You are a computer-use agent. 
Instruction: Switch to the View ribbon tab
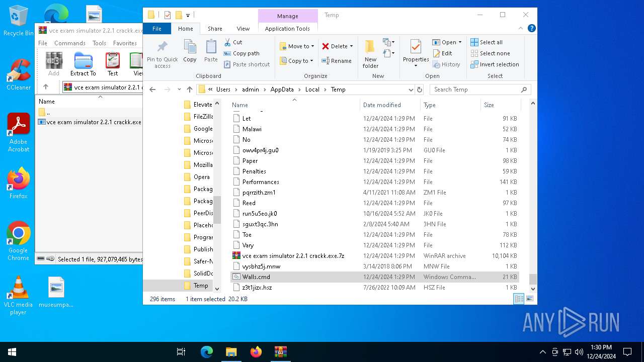point(243,29)
